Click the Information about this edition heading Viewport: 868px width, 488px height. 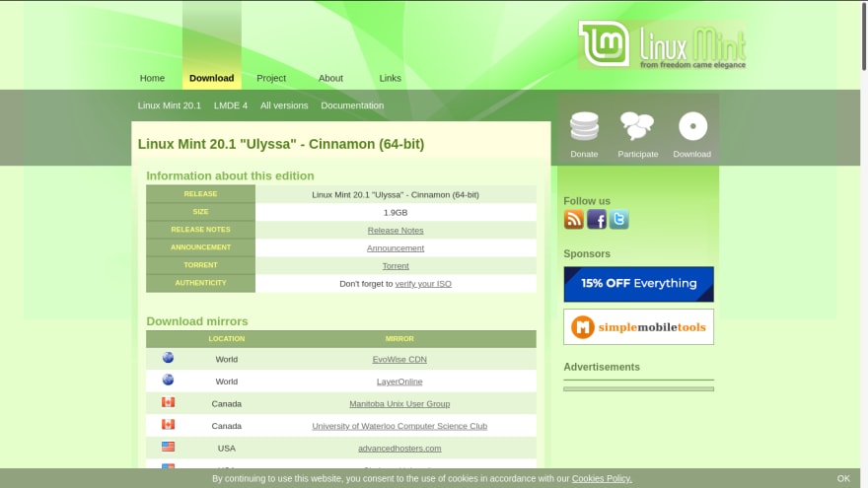point(230,175)
